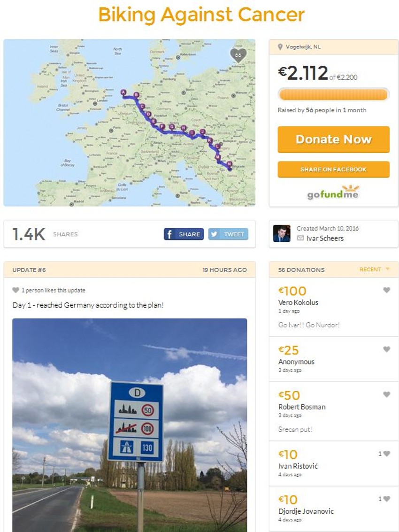The image size is (399, 532).
Task: Click the organizer's profile photo
Action: tap(282, 233)
